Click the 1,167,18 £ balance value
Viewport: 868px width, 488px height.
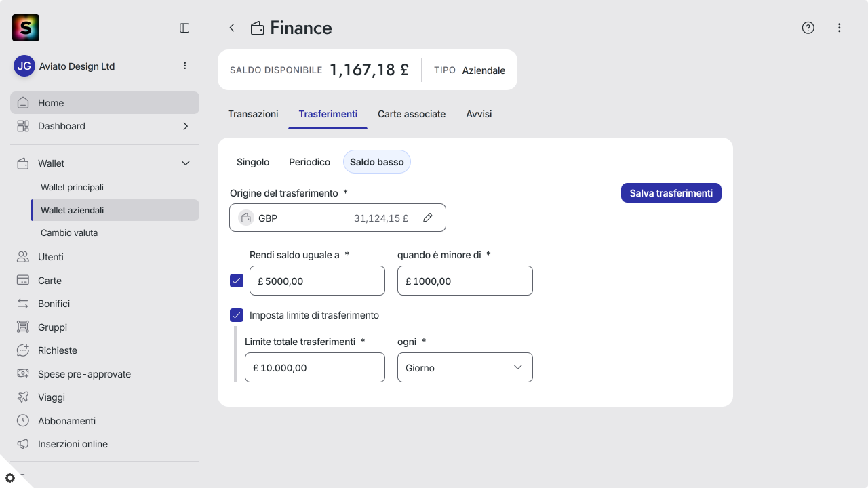(x=369, y=70)
